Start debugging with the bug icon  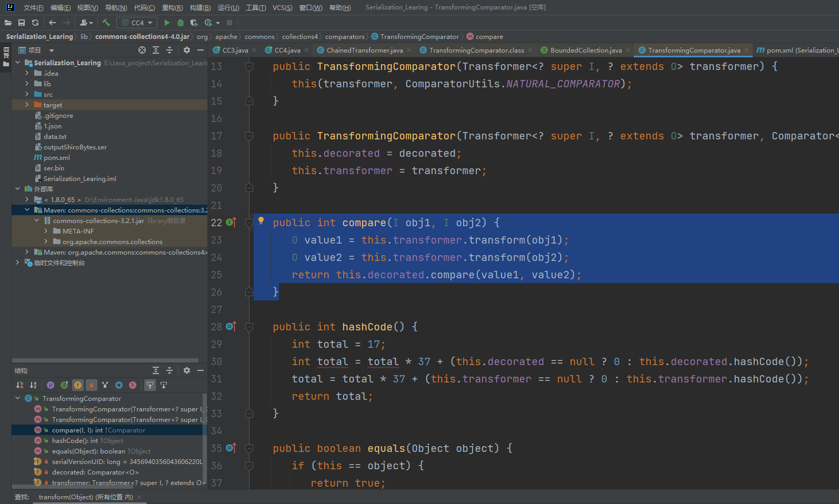pyautogui.click(x=181, y=23)
